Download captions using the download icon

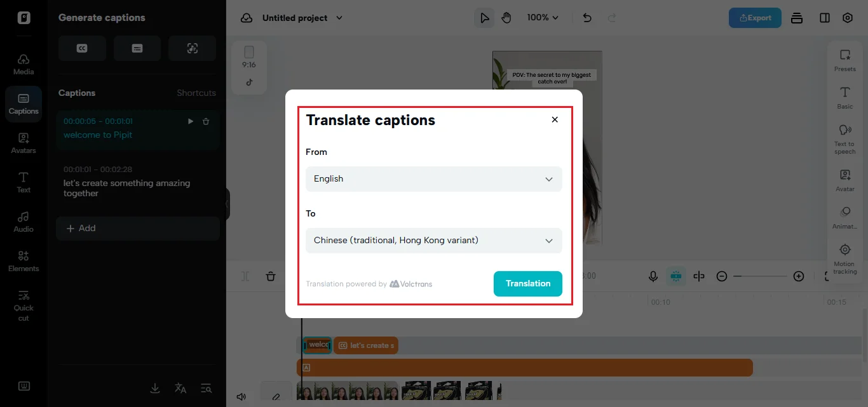click(x=155, y=388)
